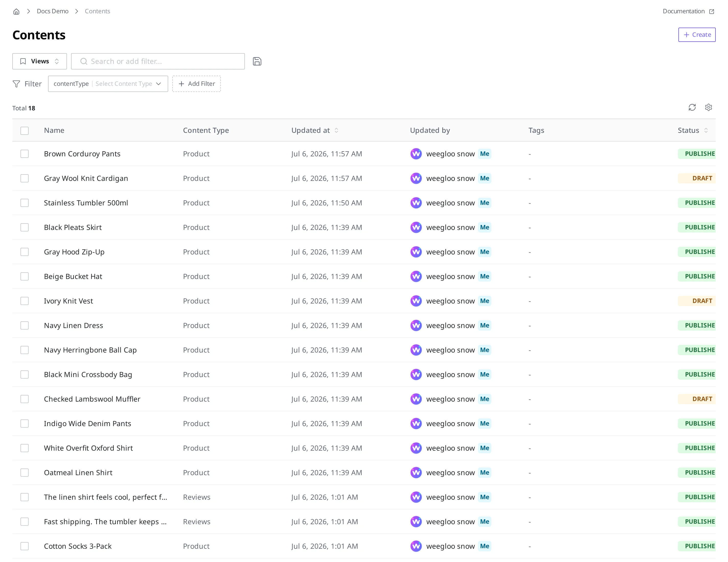Expand the Select Content Type dropdown

click(x=128, y=84)
